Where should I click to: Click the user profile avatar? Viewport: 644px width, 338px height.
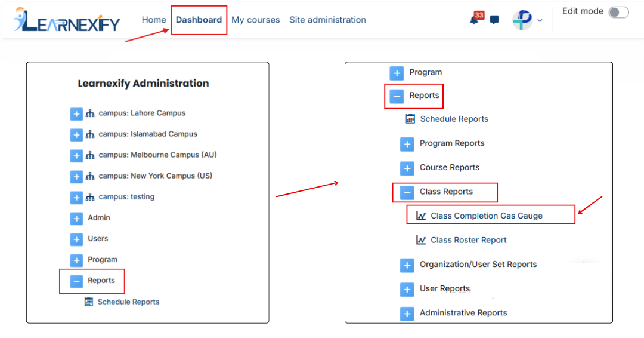[522, 20]
